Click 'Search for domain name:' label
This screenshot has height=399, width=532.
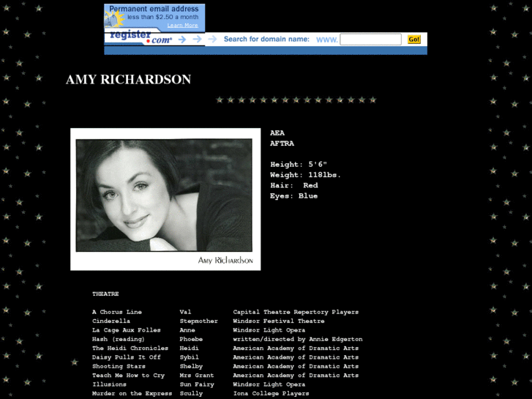click(266, 39)
